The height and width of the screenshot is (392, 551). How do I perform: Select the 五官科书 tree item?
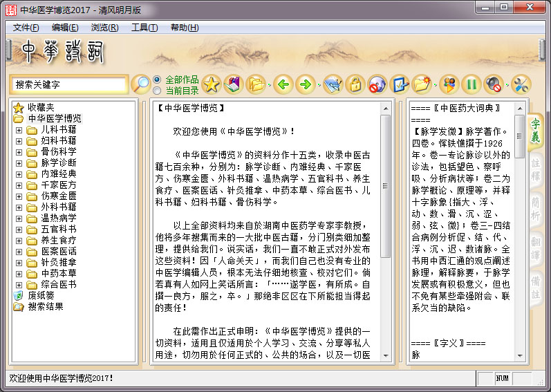click(59, 230)
